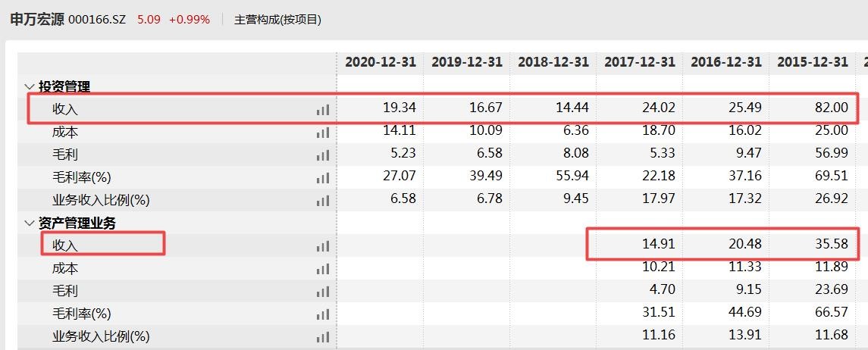Select 投资管理 成本 value 18.70

(659, 130)
